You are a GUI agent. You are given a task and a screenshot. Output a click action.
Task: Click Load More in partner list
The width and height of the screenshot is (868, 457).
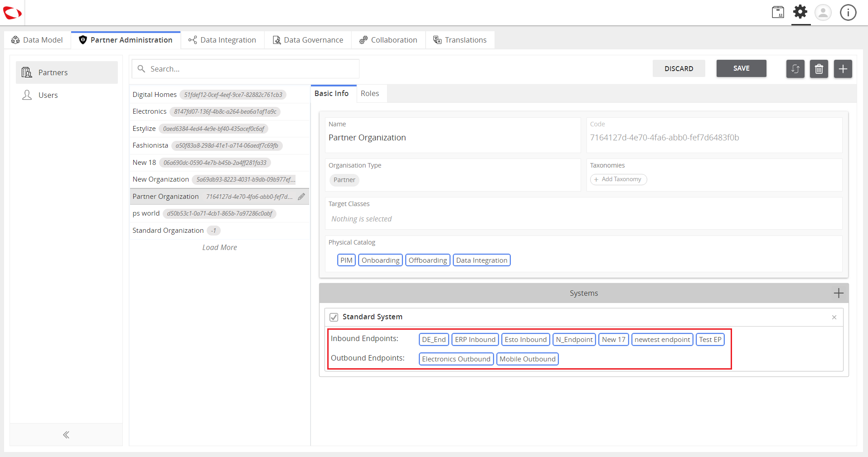coord(220,248)
